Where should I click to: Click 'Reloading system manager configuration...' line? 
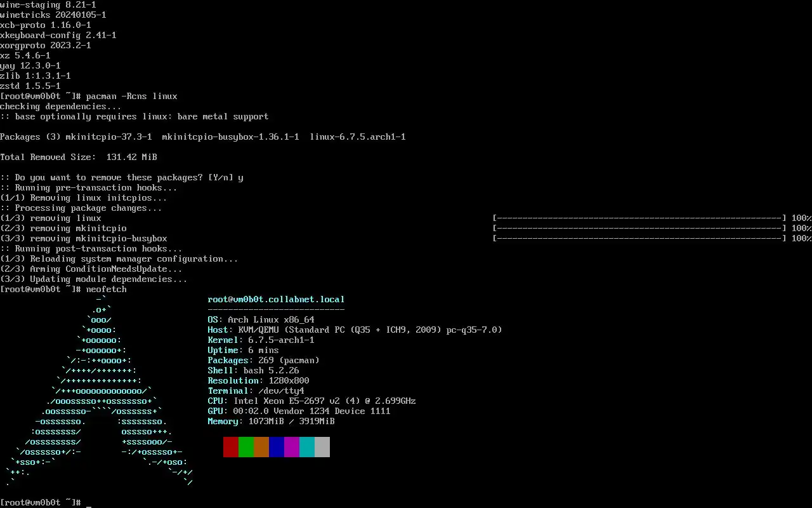[119, 259]
